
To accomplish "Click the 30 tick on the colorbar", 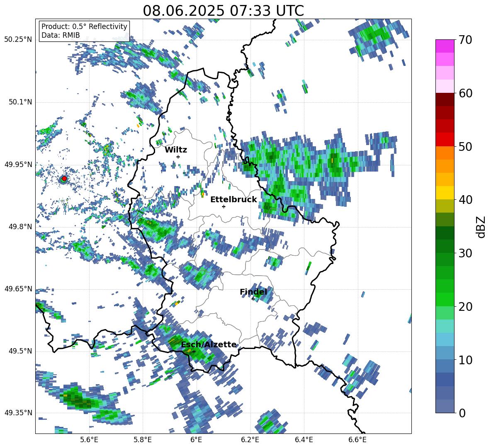I will tap(465, 253).
